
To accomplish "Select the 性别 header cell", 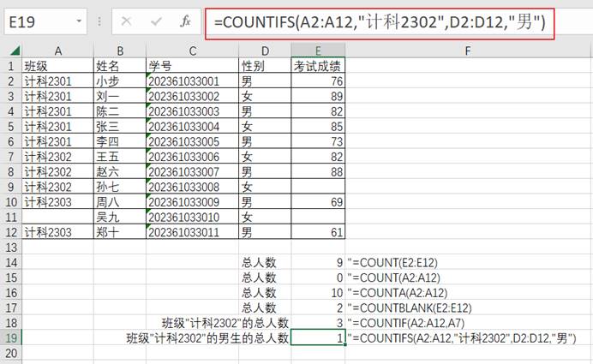I will coord(265,66).
